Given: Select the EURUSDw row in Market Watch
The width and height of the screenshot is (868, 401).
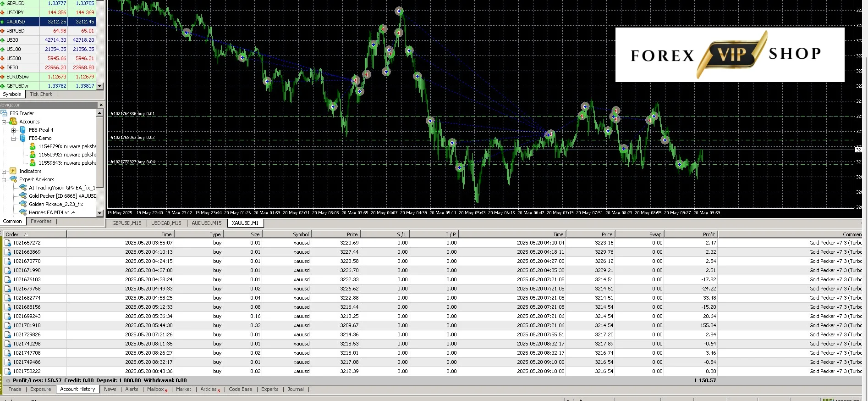Looking at the screenshot, I should [48, 77].
